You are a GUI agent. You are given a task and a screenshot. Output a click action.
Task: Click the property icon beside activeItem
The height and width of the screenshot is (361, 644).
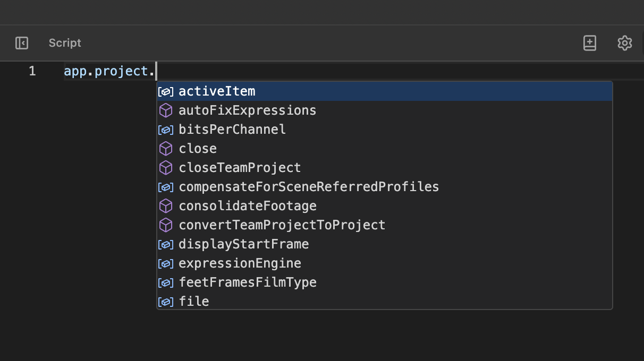point(165,91)
